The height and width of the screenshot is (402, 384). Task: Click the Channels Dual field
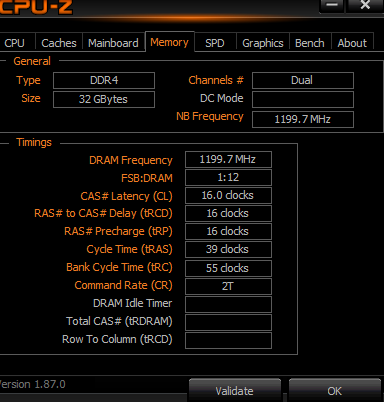point(303,80)
